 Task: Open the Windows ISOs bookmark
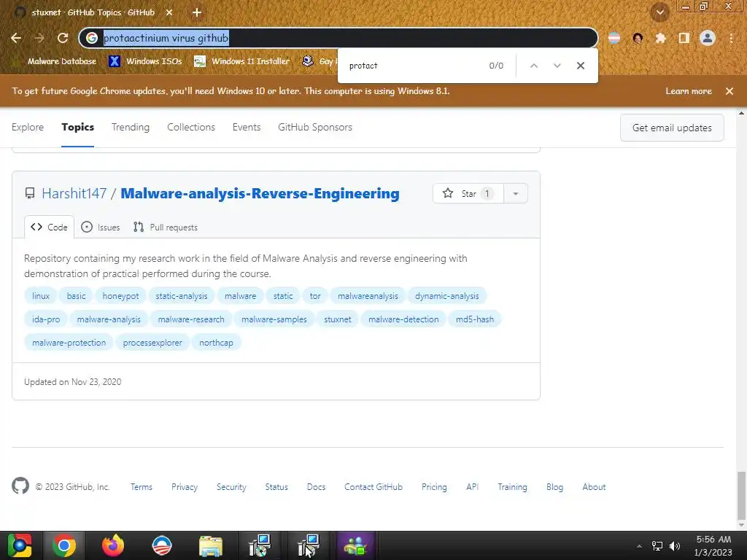click(x=145, y=61)
